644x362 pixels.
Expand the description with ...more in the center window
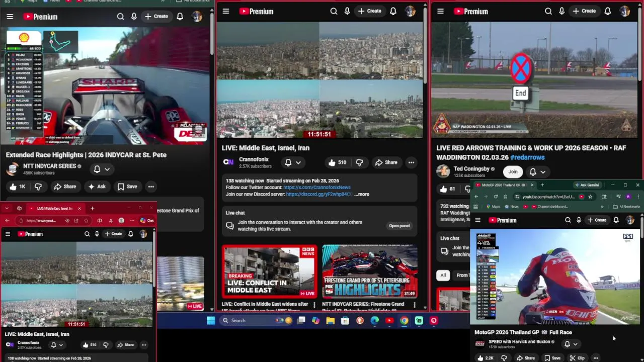pos(361,194)
